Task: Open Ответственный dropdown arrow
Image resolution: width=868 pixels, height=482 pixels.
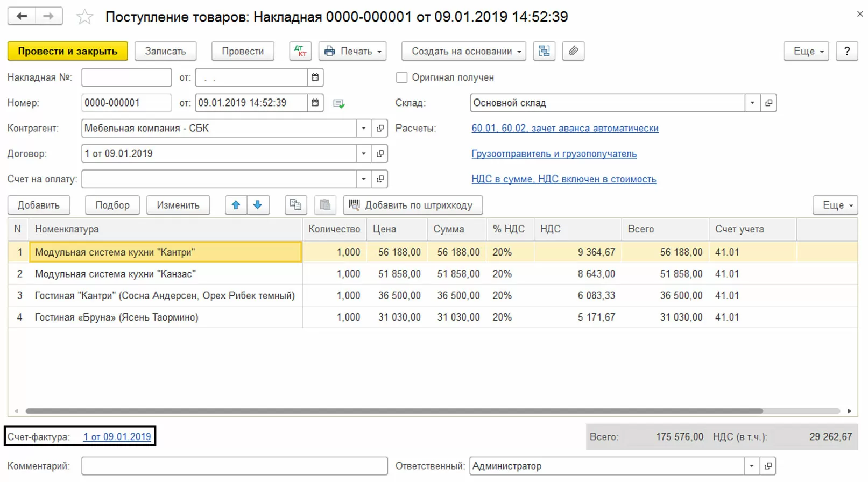Action: (x=752, y=466)
